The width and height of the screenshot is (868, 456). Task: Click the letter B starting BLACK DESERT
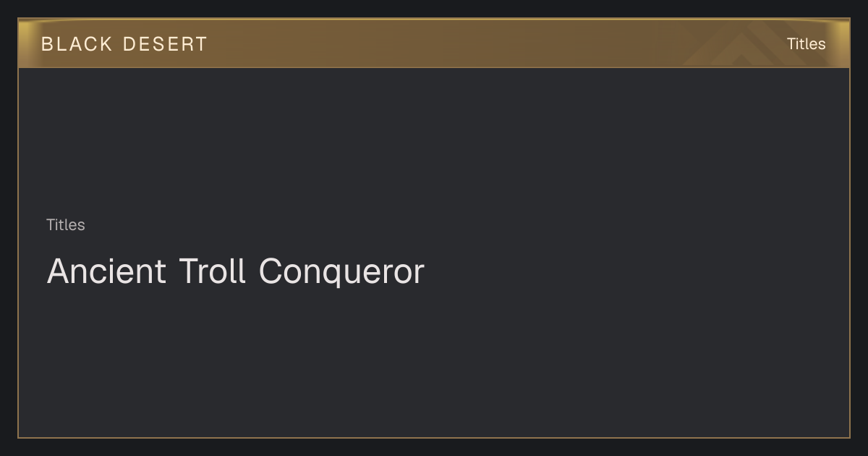click(x=47, y=44)
